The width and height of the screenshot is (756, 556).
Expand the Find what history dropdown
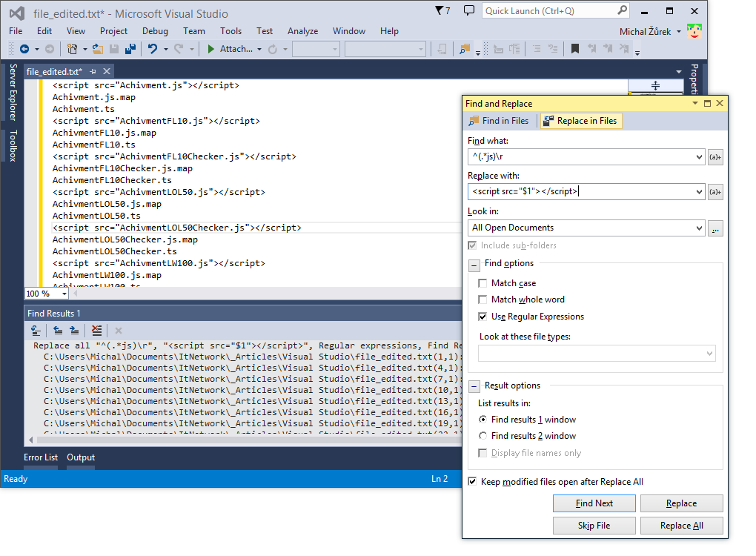700,156
